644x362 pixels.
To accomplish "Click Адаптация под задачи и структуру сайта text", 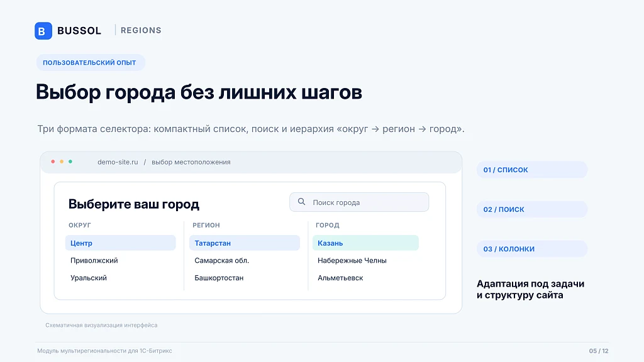I will click(530, 289).
